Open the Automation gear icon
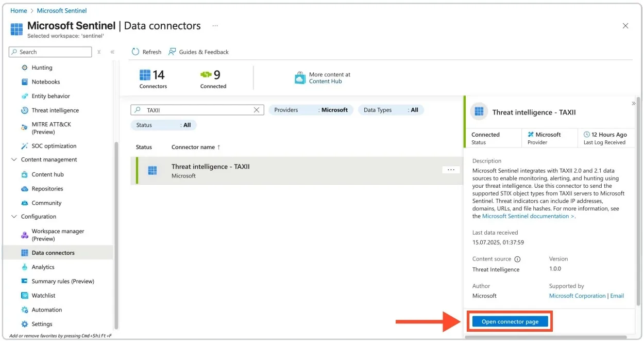This screenshot has width=644, height=341. 25,310
